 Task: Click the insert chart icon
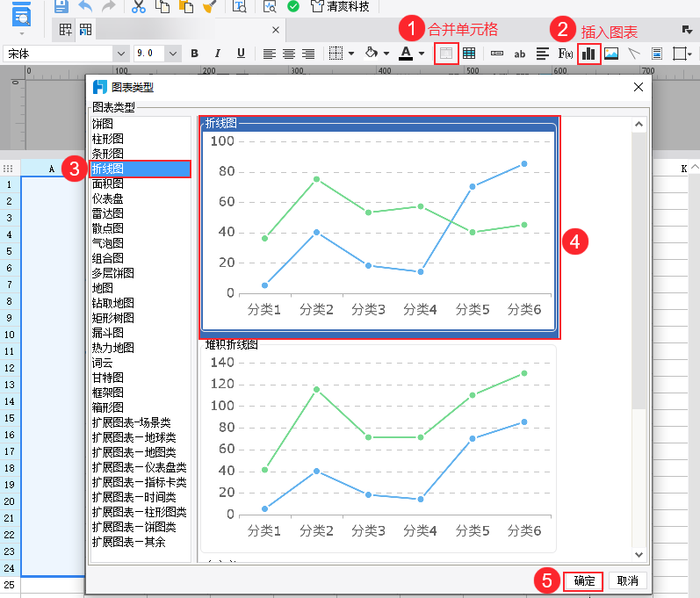click(x=588, y=54)
